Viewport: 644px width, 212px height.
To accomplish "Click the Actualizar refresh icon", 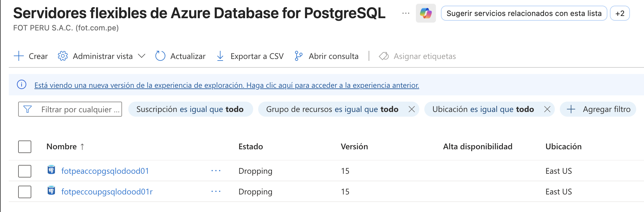I will [x=160, y=56].
